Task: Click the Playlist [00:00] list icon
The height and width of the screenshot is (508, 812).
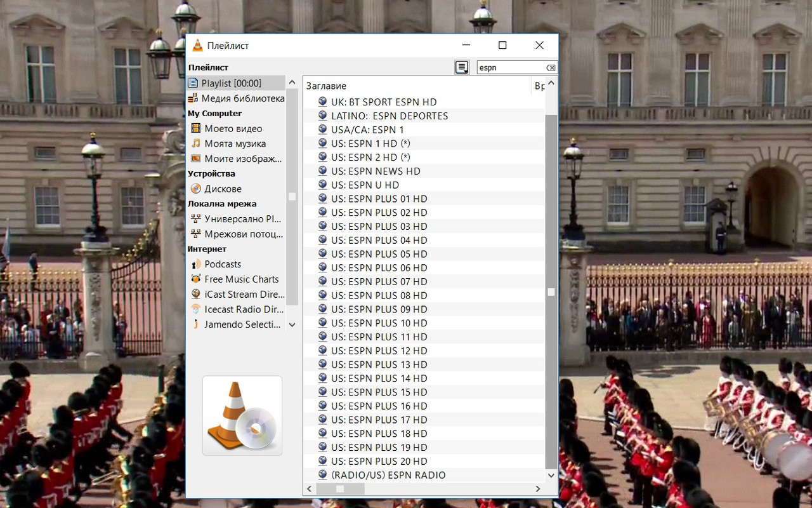Action: [x=193, y=83]
